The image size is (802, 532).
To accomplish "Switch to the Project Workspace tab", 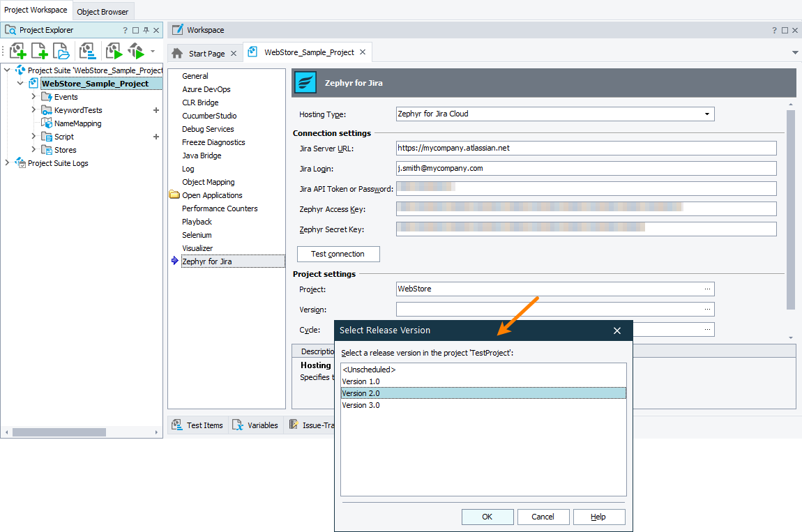I will (36, 10).
